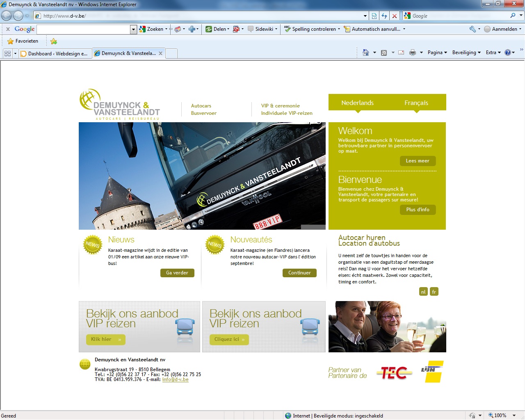The image size is (525, 420).
Task: Click the Read Mail envelope icon
Action: tap(401, 52)
